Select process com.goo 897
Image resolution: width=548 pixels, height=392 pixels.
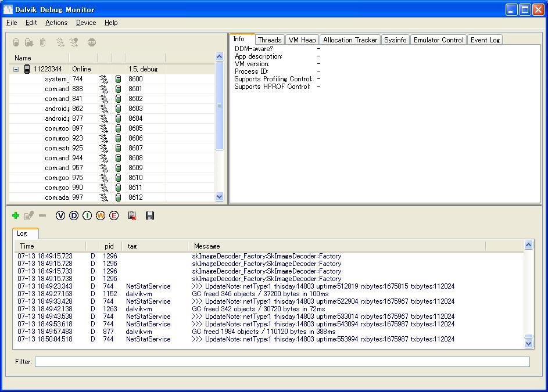click(x=112, y=128)
